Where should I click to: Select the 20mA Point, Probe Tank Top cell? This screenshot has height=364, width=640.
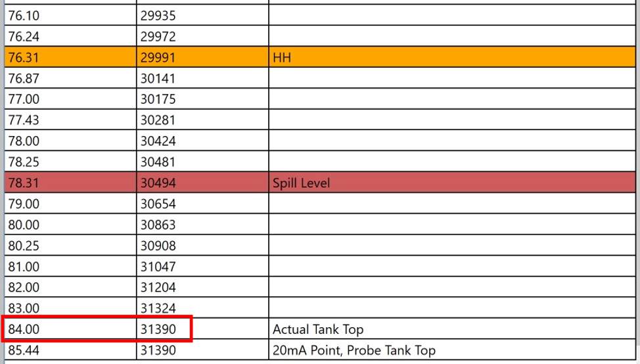pos(452,350)
